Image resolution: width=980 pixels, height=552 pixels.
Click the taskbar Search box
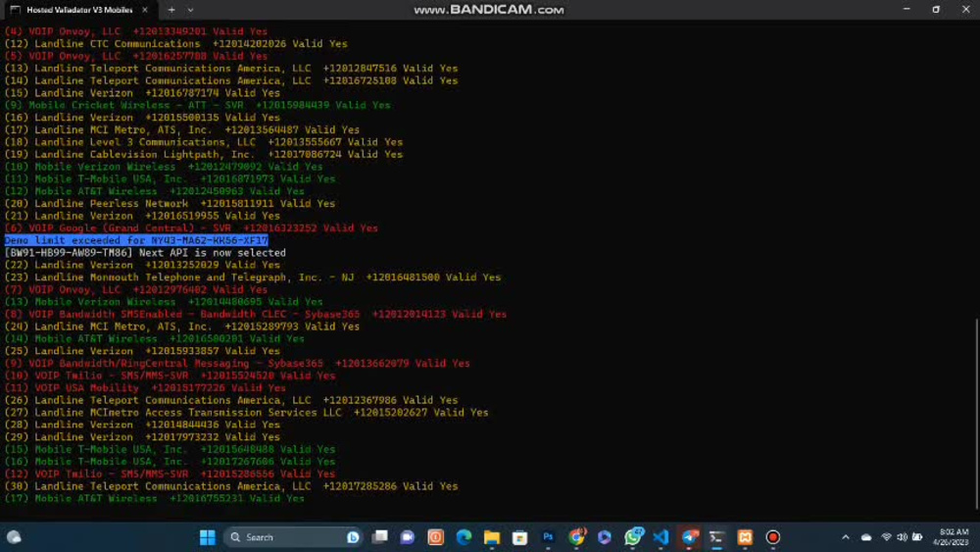click(x=292, y=537)
